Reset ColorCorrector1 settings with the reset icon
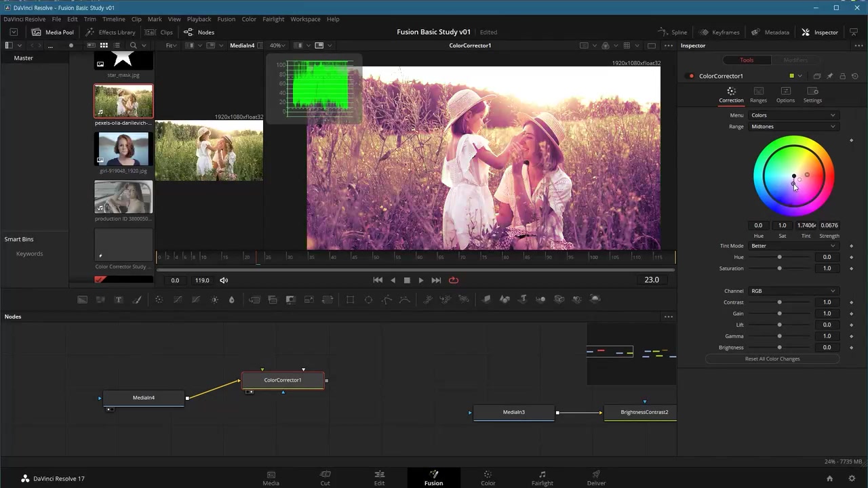868x488 pixels. pos(855,77)
